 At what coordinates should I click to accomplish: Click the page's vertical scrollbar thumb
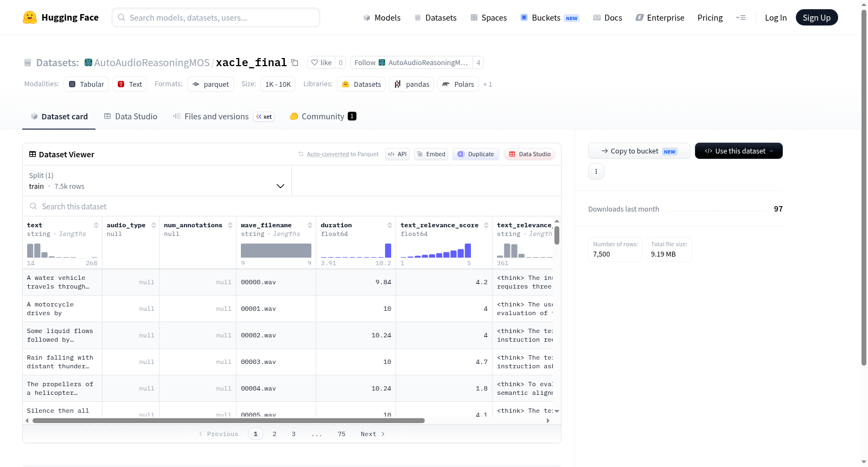point(864,188)
